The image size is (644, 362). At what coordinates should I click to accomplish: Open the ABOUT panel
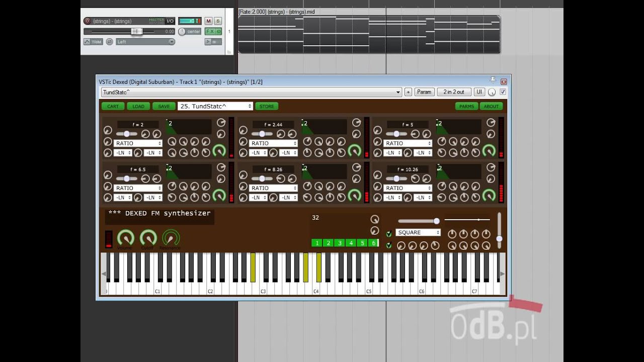click(492, 106)
